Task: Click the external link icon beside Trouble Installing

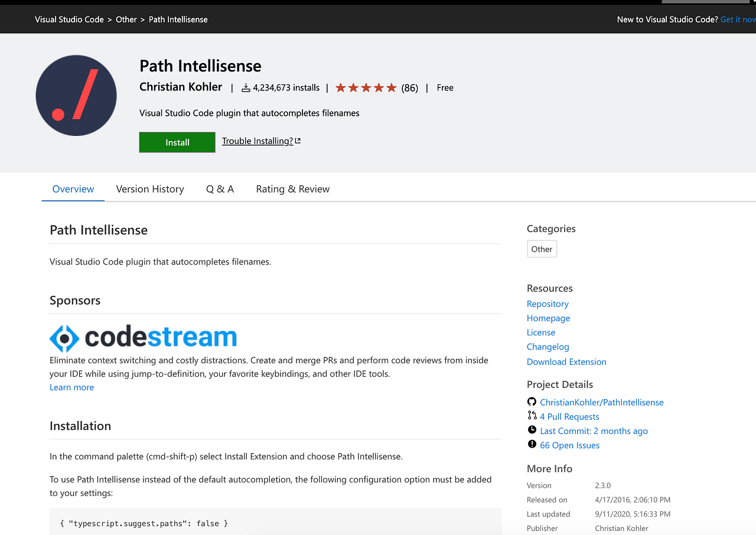Action: (x=298, y=141)
